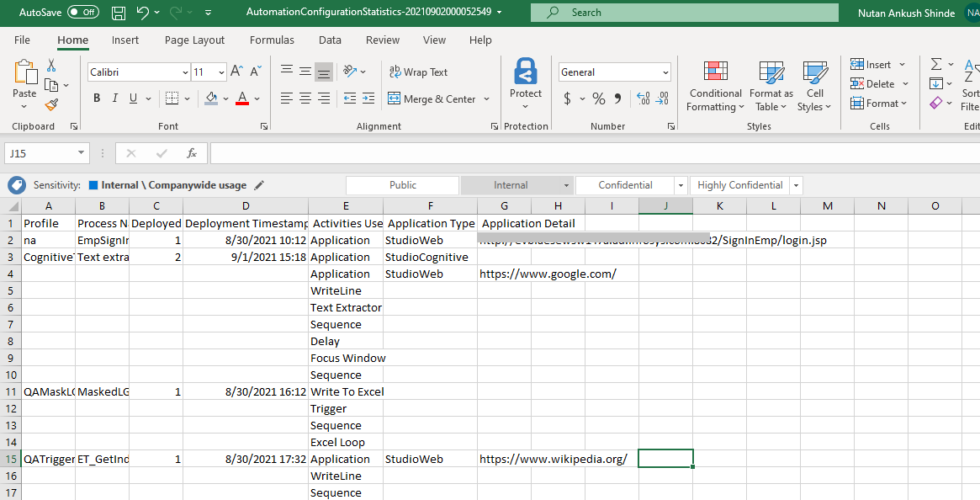980x500 pixels.
Task: Click the Percent Style icon
Action: (599, 98)
